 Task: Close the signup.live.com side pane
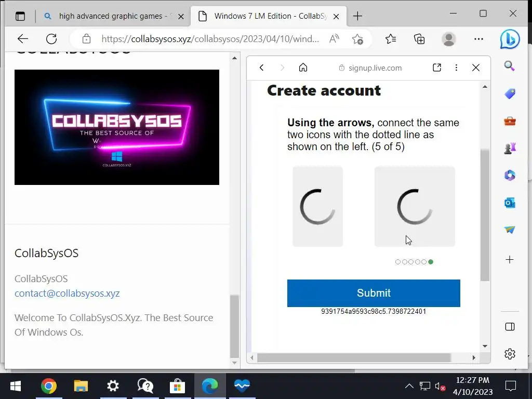click(476, 68)
